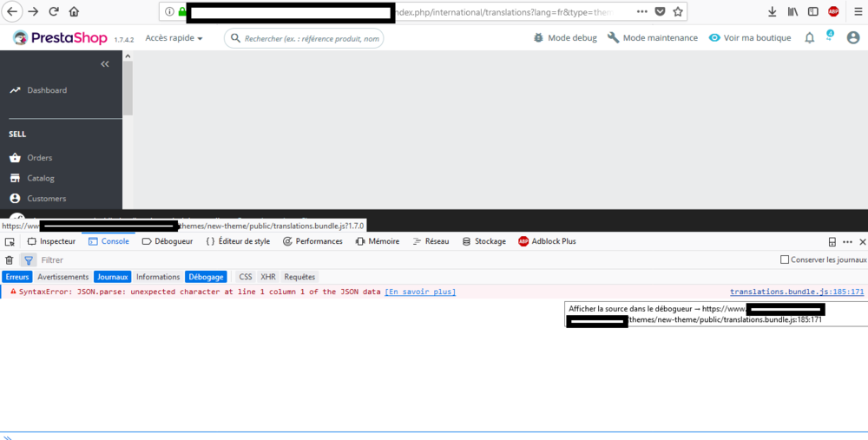Open the browser library icon
The height and width of the screenshot is (440, 868).
[x=792, y=11]
